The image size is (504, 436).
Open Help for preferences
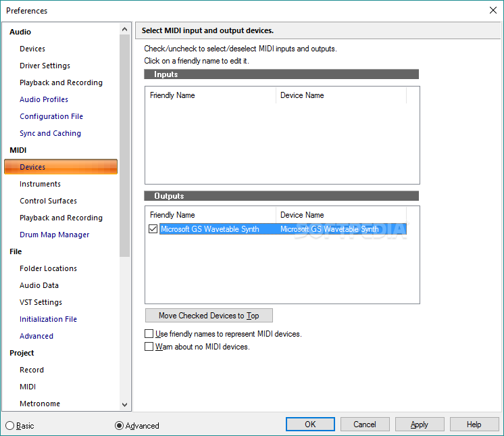pyautogui.click(x=474, y=425)
